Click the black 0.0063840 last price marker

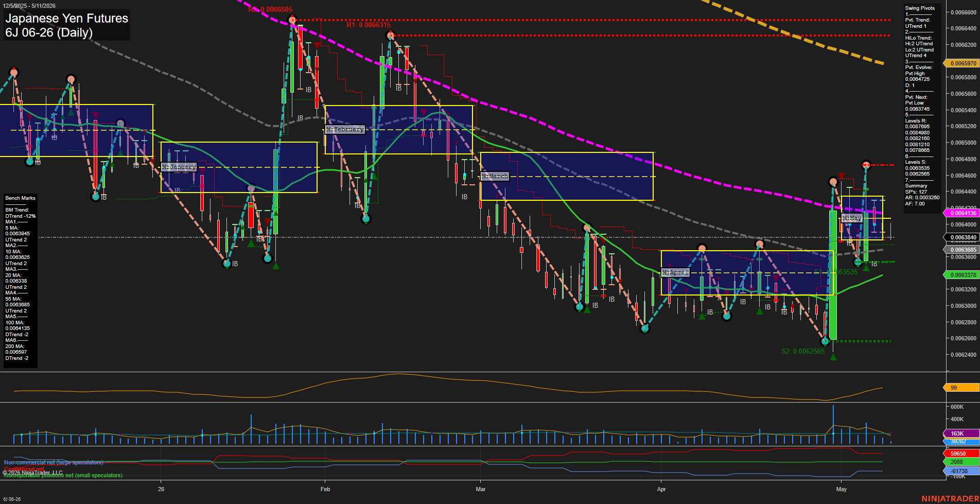pyautogui.click(x=962, y=237)
